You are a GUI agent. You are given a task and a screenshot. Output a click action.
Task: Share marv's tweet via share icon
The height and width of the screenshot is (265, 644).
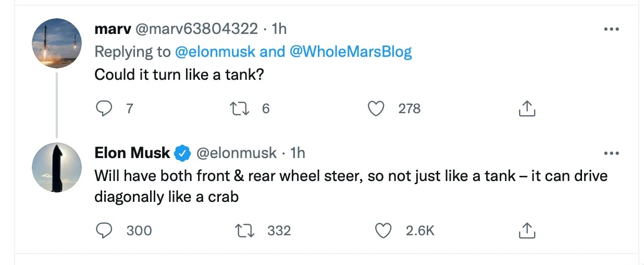pyautogui.click(x=527, y=109)
